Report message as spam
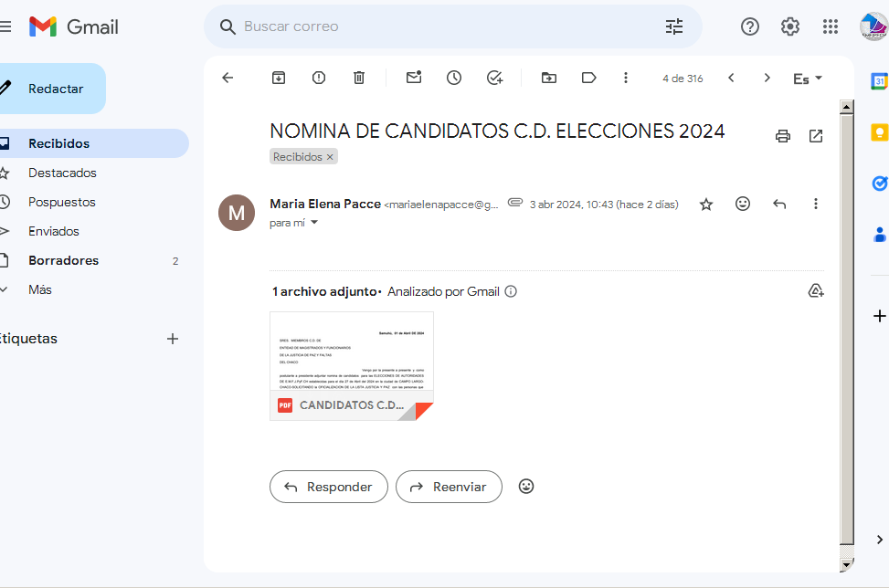The image size is (889, 588). click(x=319, y=78)
